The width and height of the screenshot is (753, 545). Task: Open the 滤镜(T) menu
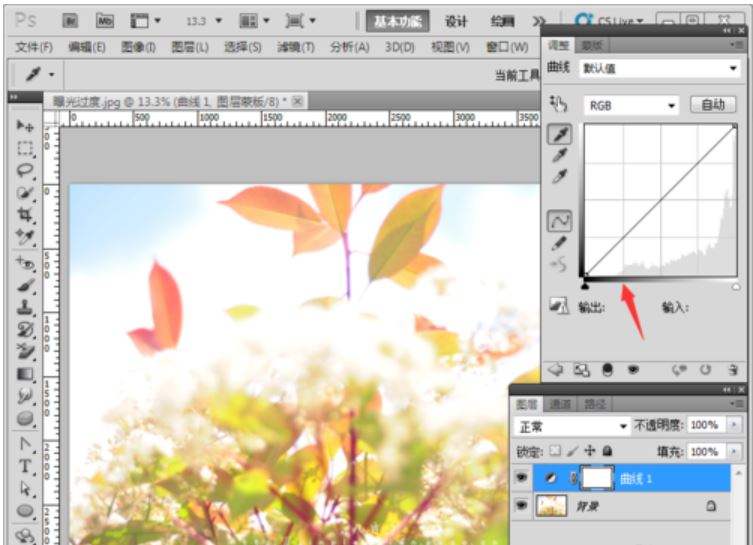(x=296, y=47)
